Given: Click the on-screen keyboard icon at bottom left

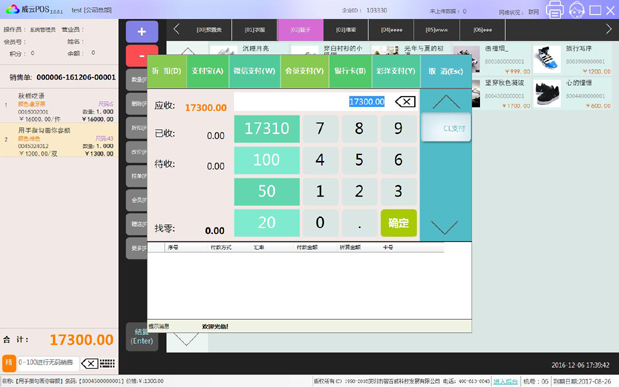Looking at the screenshot, I should tap(107, 363).
